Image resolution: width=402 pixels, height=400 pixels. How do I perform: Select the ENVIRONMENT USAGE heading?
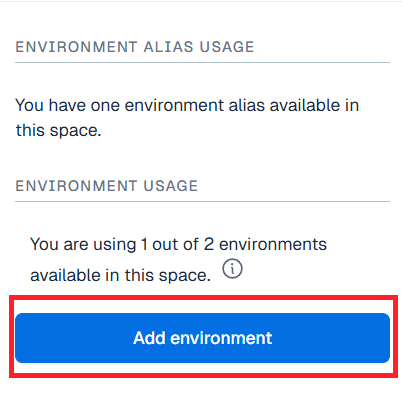pos(107,186)
